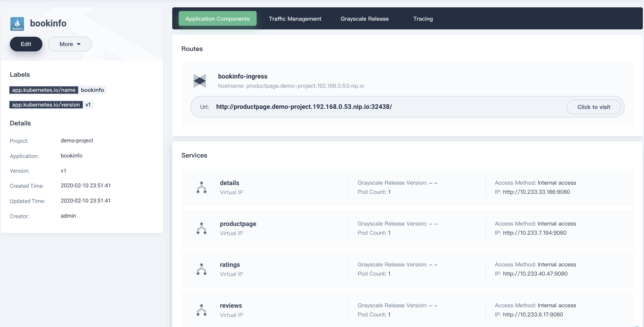Image resolution: width=644 pixels, height=327 pixels.
Task: Click the Bookinfo app logo icon
Action: tap(17, 24)
